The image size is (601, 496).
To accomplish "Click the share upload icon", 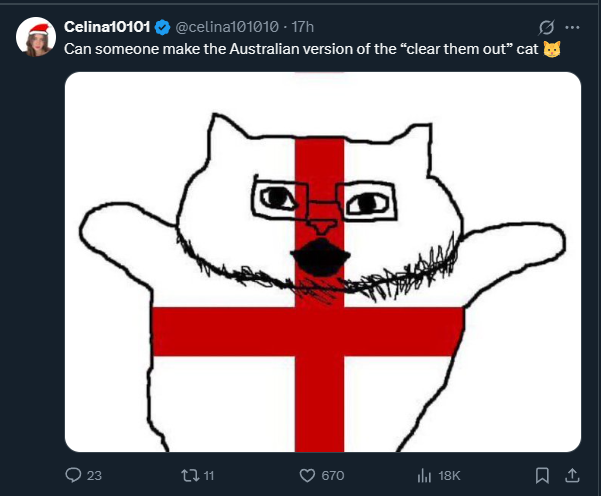I will pos(572,475).
